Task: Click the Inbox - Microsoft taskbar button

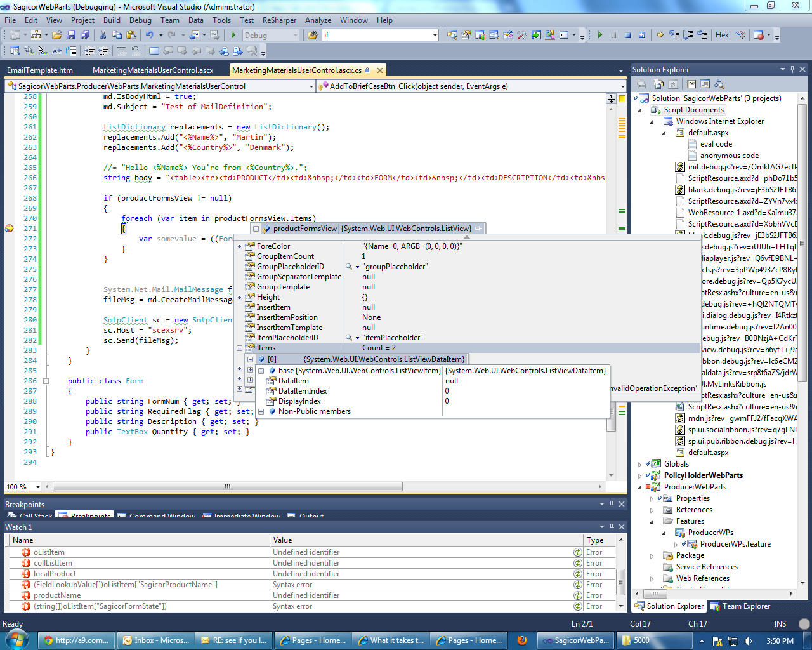Action: click(x=155, y=640)
